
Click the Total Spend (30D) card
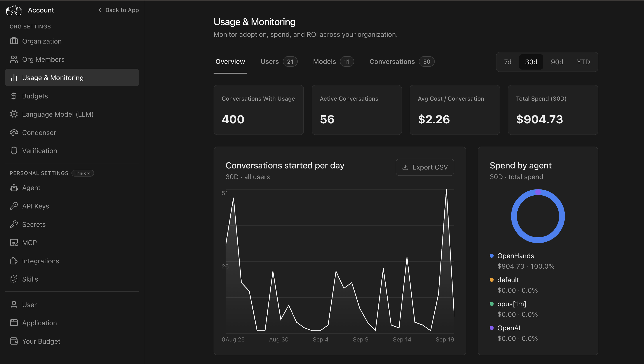coord(553,110)
